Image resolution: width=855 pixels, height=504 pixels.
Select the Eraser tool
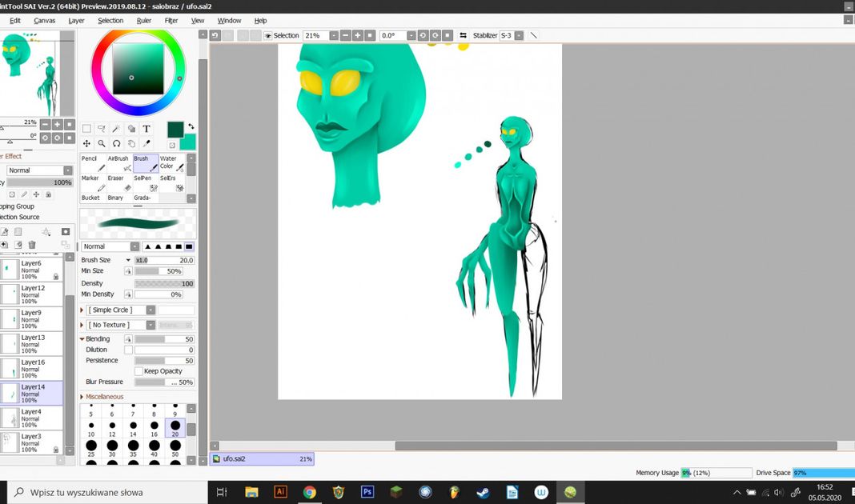[118, 183]
